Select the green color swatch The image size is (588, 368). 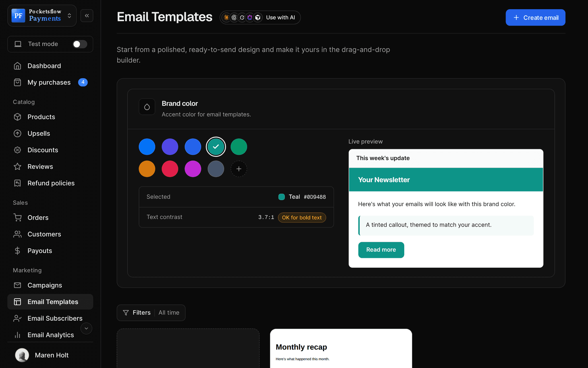click(239, 147)
